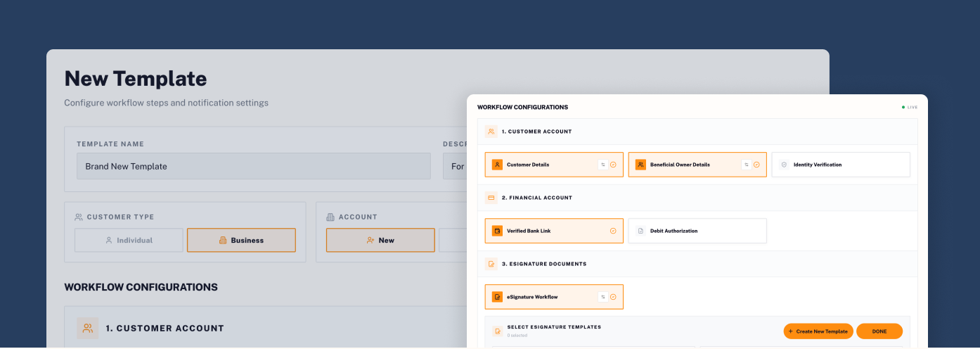Click the large Customer Account icon in New Template
This screenshot has width=980, height=349.
(x=88, y=328)
